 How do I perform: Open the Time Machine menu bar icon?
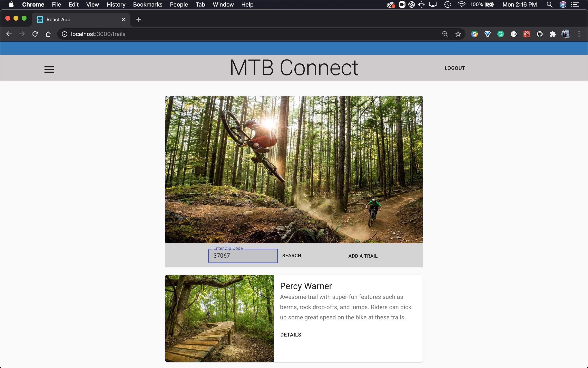(447, 5)
